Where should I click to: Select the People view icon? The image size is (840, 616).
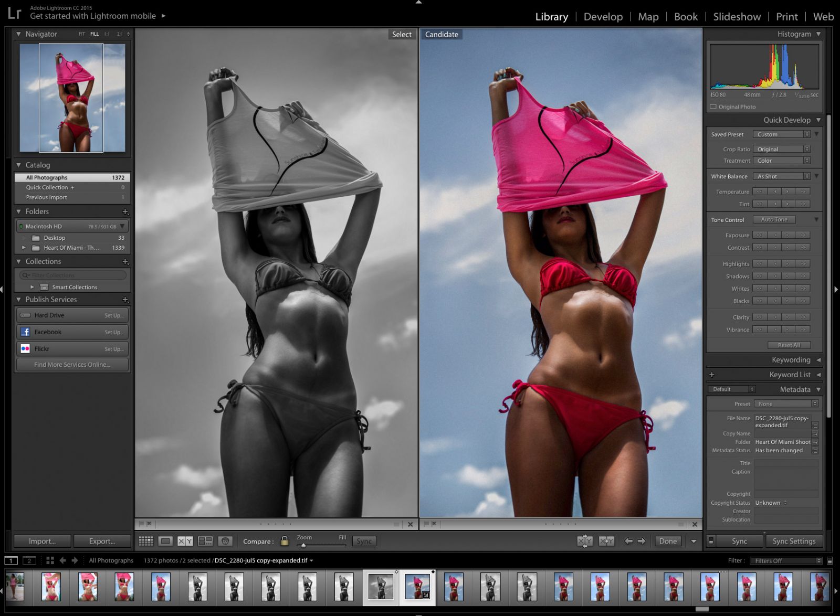click(226, 541)
